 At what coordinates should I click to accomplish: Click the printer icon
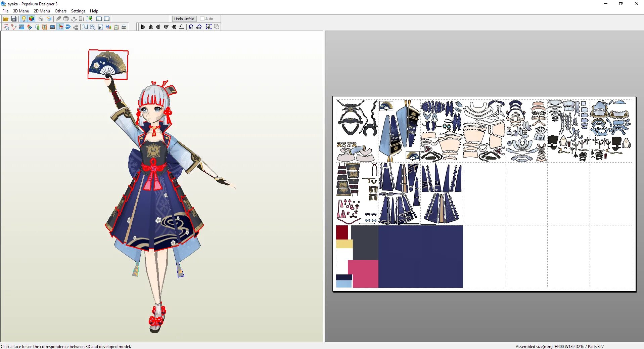coord(124,27)
